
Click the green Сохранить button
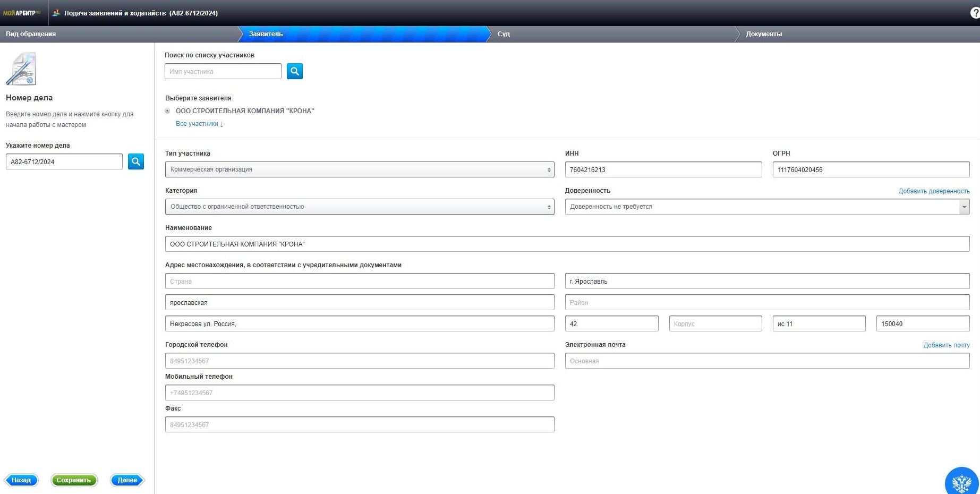click(74, 480)
